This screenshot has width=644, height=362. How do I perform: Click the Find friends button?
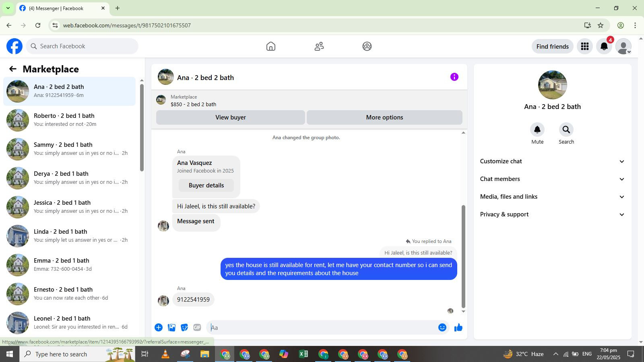pos(552,46)
